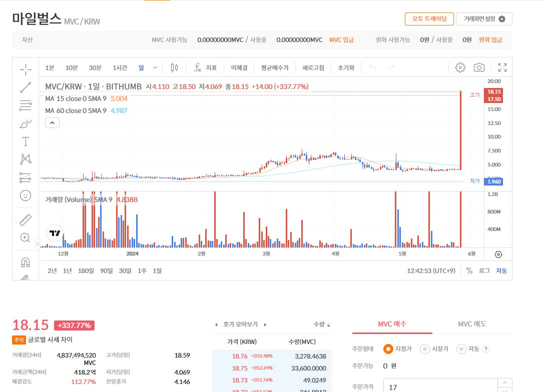
Task: Collapse the indicator legend with chevron
Action: (52, 123)
